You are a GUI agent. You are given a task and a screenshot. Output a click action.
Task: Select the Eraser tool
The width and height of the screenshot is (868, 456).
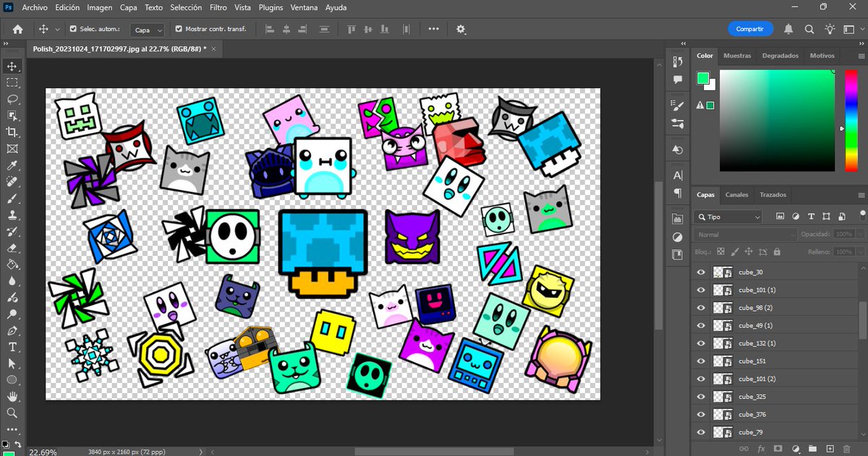(x=12, y=248)
